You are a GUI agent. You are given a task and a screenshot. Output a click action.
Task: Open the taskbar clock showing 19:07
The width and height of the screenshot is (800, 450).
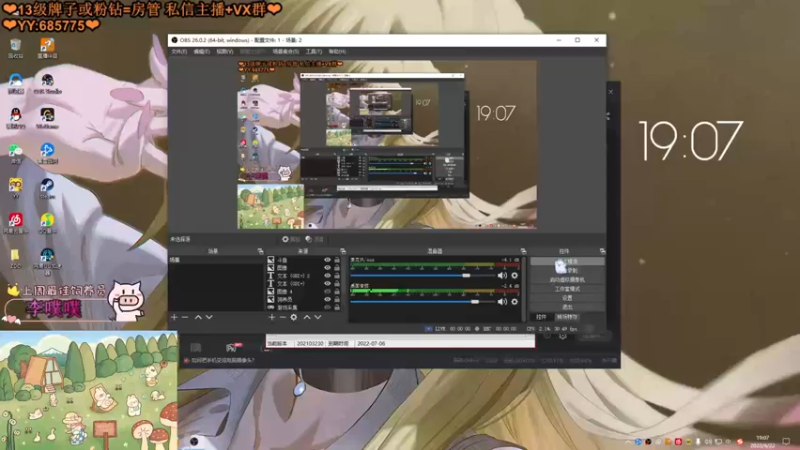point(763,441)
